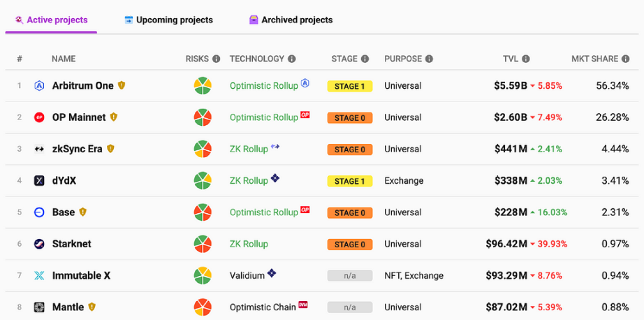This screenshot has width=644, height=320.
Task: Click the STAGE 1 badge for dYdX
Action: (350, 181)
